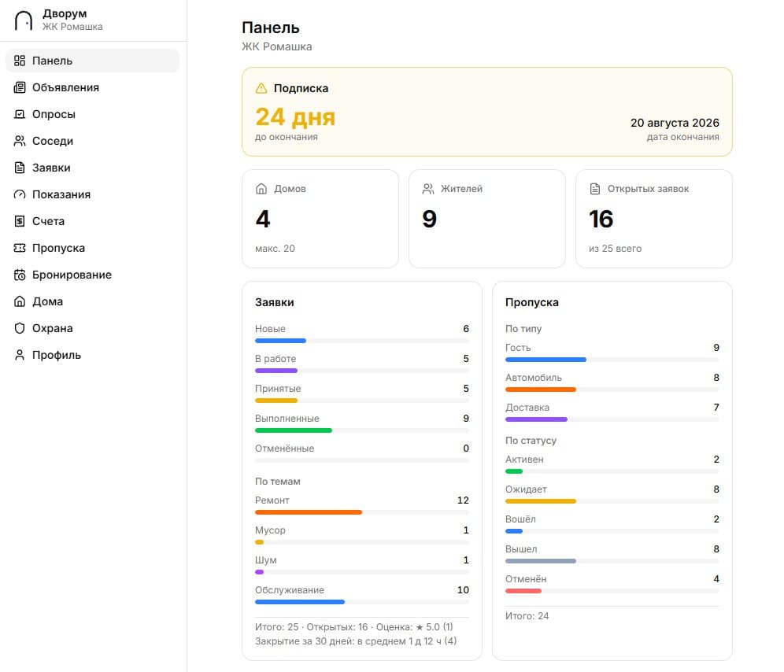The width and height of the screenshot is (784, 672).
Task: Click the Пропуска card title
Action: click(532, 302)
